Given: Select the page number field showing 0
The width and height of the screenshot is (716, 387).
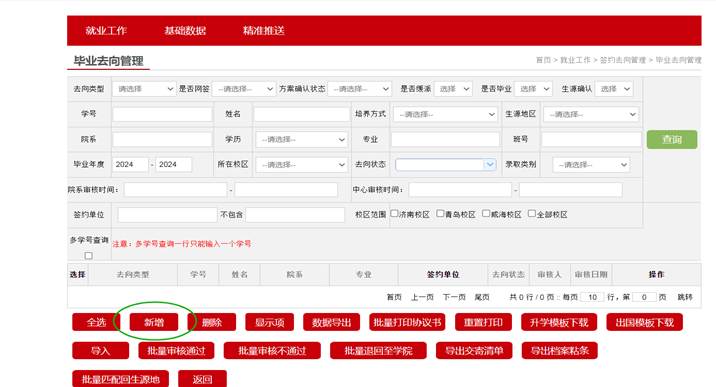Looking at the screenshot, I should click(x=644, y=297).
